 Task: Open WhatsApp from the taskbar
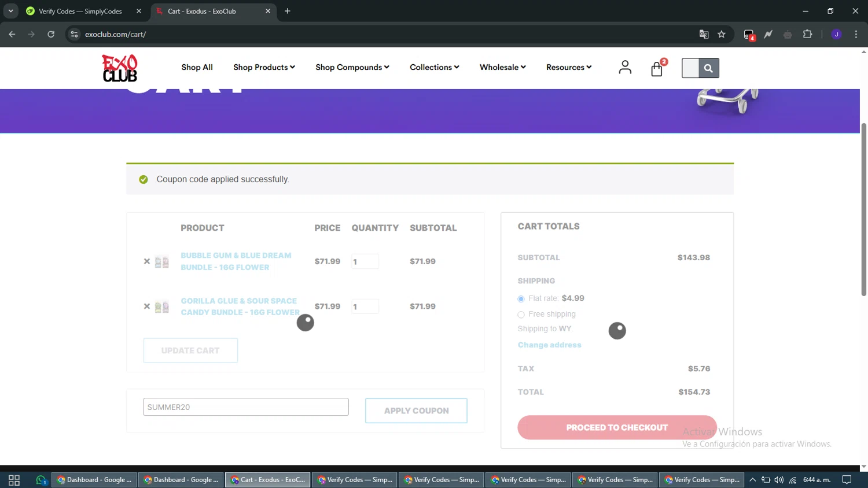click(x=41, y=480)
